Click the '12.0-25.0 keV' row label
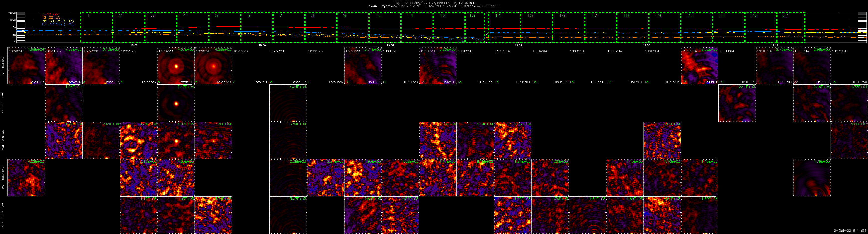 3,141
